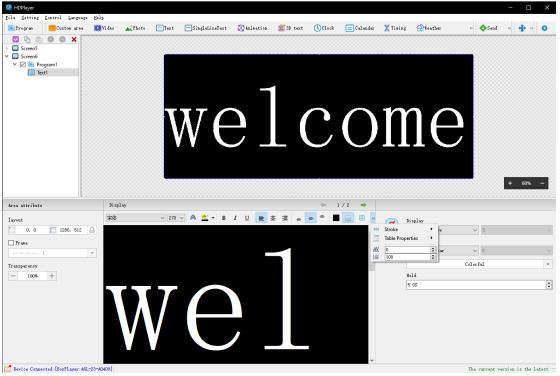Toggle italic formatting
Screen dimensions: 560x376
point(235,218)
